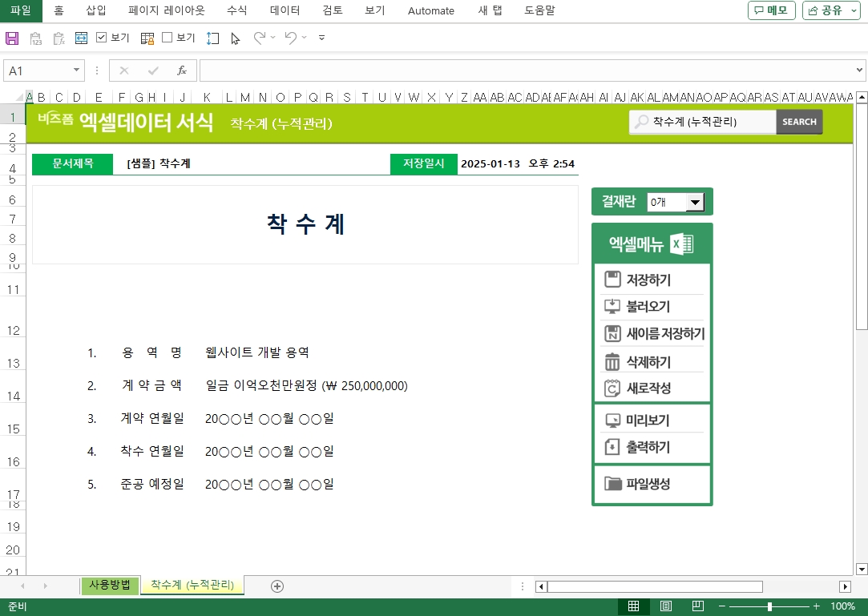868x616 pixels.
Task: Open Customize Quick Access Toolbar dropdown
Action: tap(321, 38)
